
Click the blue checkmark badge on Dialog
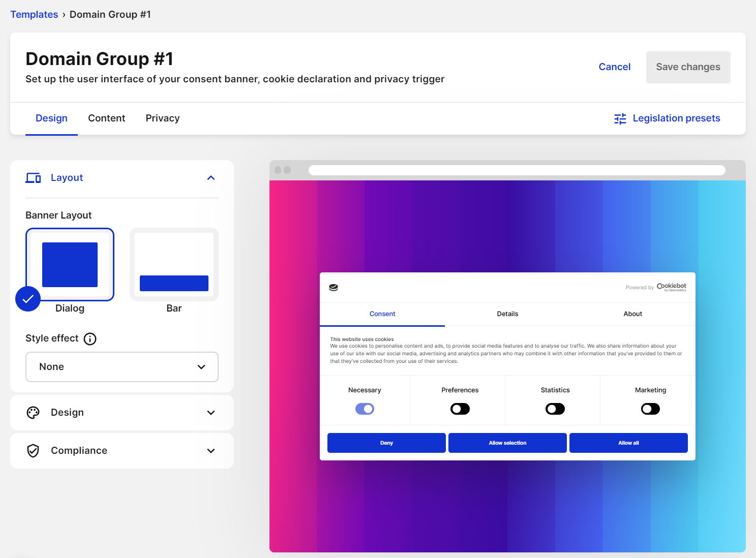(x=28, y=299)
